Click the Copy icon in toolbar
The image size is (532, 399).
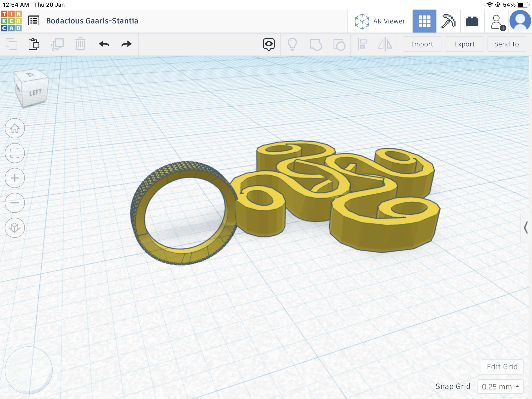pyautogui.click(x=11, y=44)
